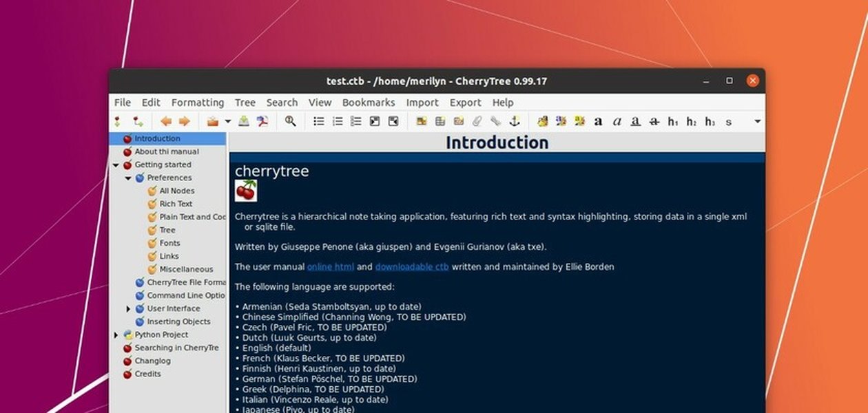
Task: Open the Tree menu
Action: [245, 103]
